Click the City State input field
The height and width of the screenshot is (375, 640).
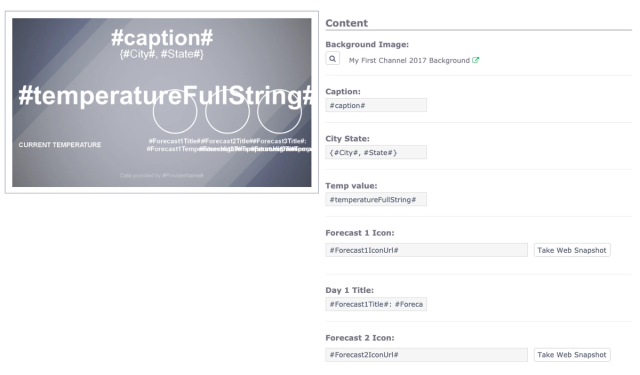point(376,152)
